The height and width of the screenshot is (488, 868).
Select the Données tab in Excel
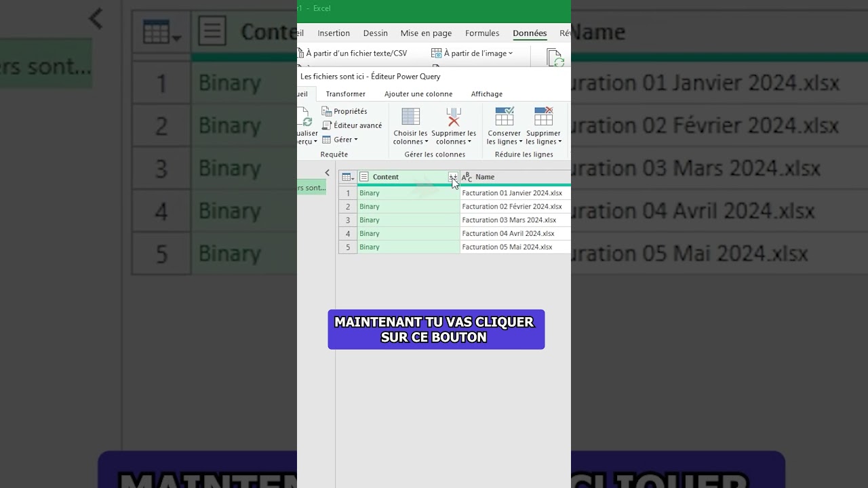pyautogui.click(x=530, y=33)
